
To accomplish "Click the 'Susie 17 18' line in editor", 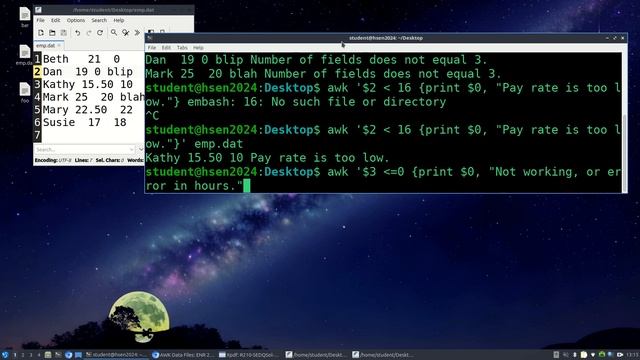I will [84, 122].
